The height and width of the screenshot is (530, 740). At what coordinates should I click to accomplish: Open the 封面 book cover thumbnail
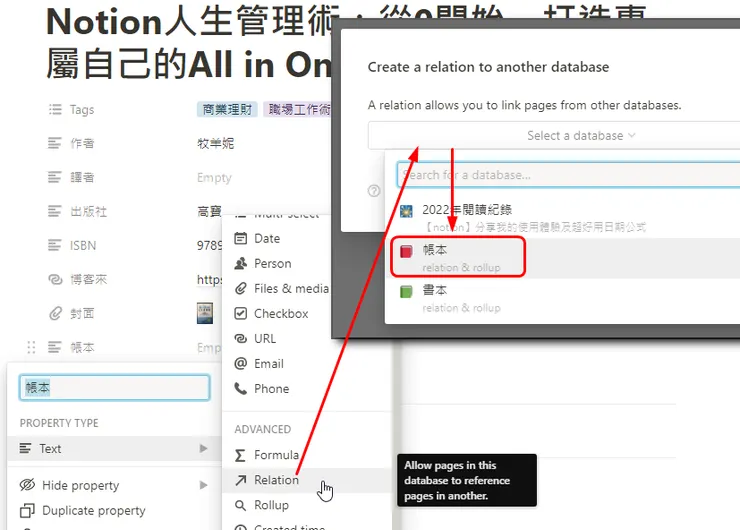(x=205, y=313)
